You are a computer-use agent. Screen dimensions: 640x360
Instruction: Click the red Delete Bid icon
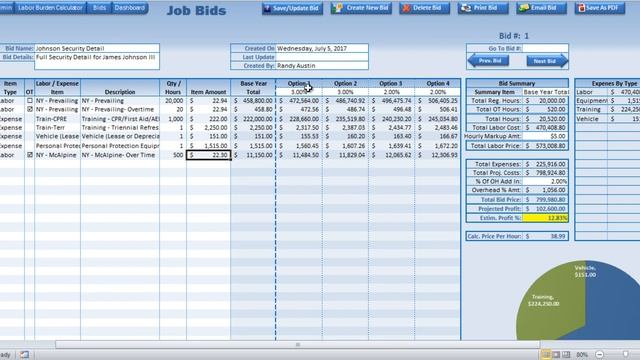[x=406, y=8]
